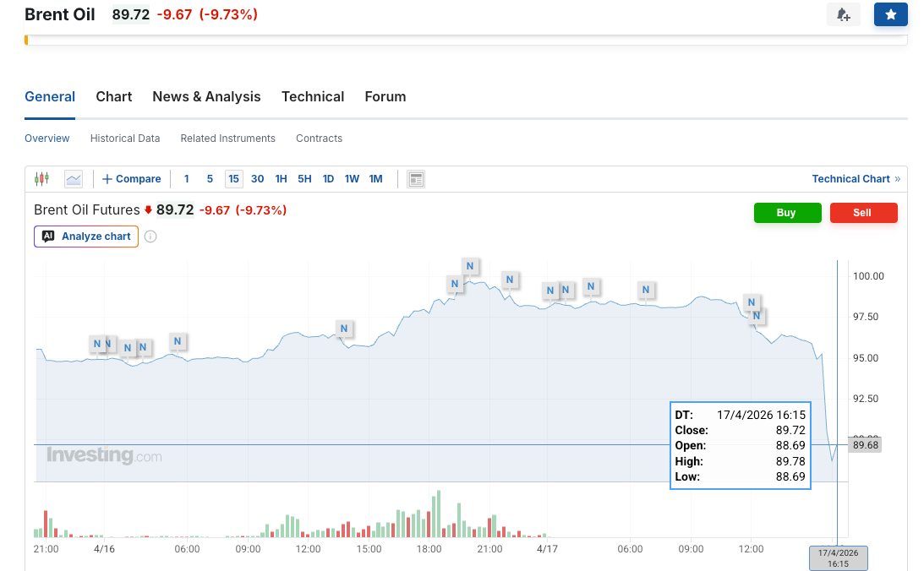
Task: Select the 1D timeframe
Action: click(328, 179)
